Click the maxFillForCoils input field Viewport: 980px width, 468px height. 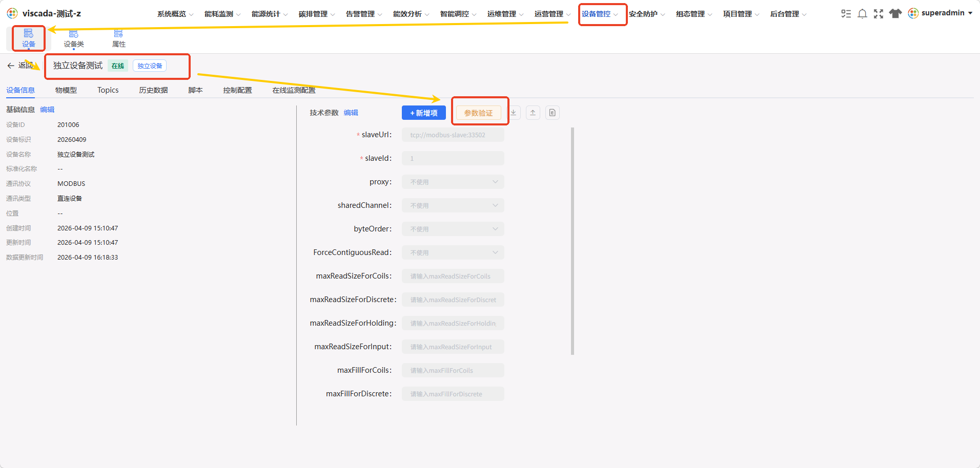pyautogui.click(x=453, y=370)
